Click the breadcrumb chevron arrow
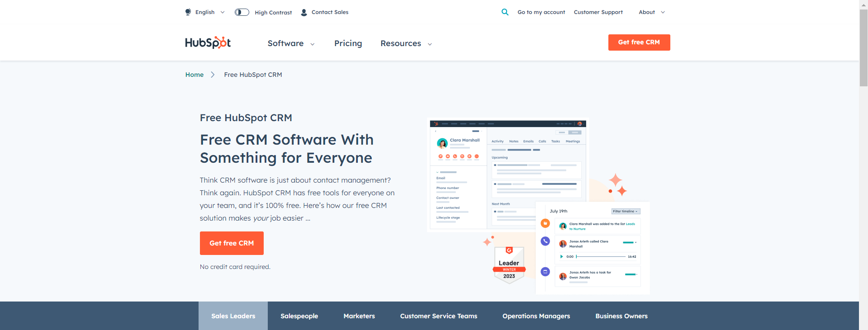 coord(213,75)
